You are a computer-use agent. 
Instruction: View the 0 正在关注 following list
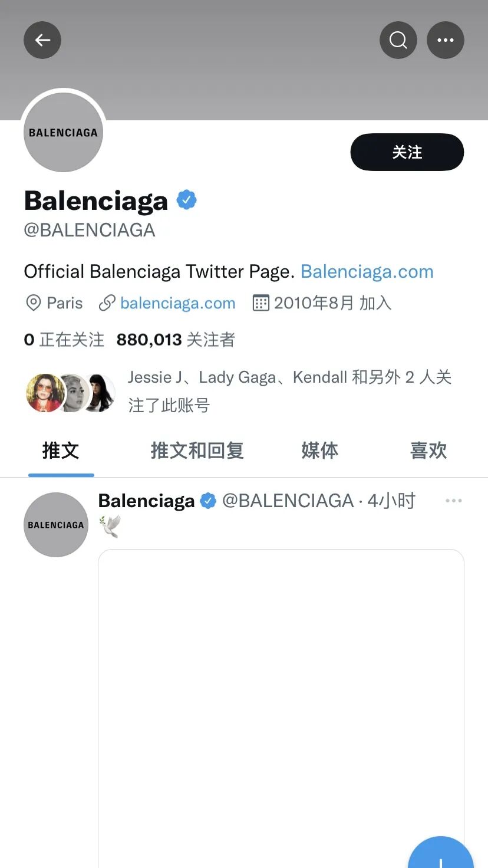[64, 340]
